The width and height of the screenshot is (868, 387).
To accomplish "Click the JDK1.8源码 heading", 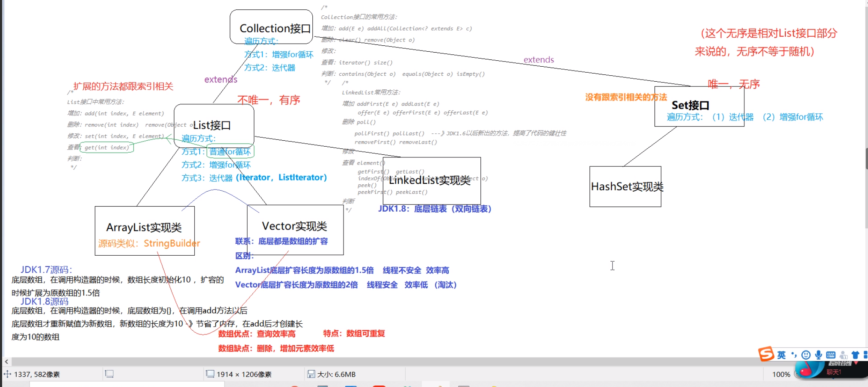I will [x=44, y=301].
